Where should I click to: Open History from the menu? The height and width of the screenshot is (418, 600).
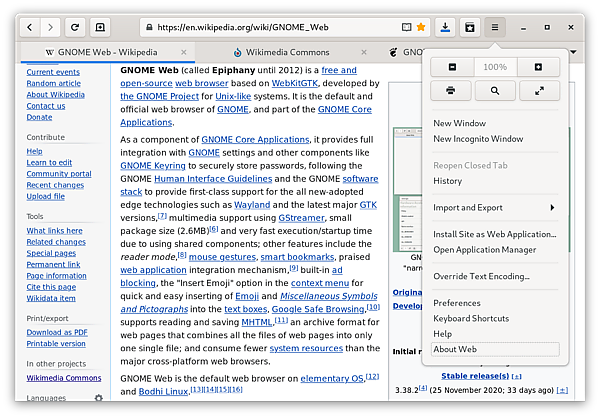(x=495, y=181)
